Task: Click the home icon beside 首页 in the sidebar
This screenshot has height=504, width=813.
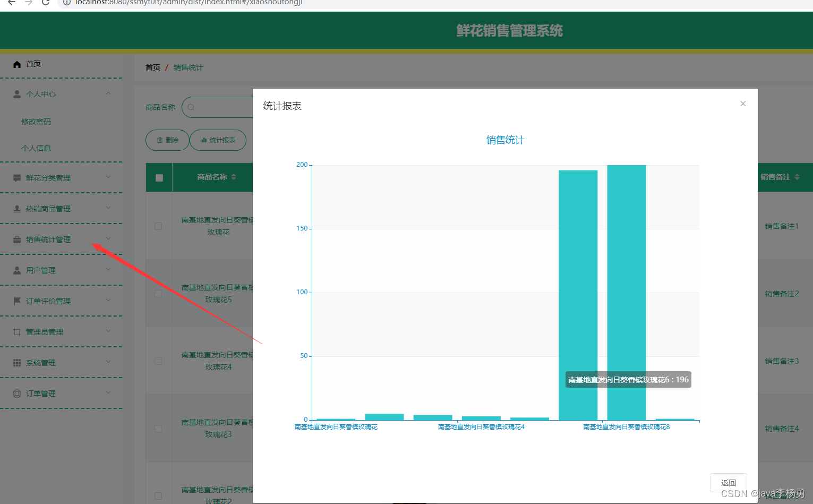Action: (17, 64)
